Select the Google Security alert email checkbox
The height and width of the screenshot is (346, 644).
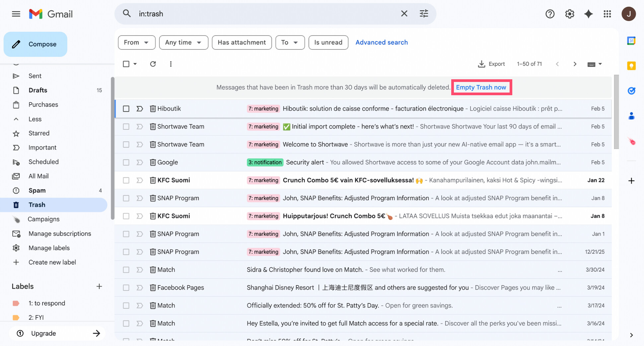point(126,162)
